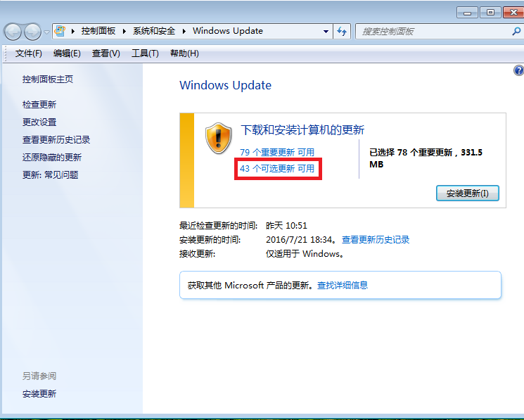
Task: Click the Windows Update page title
Action: 226,85
